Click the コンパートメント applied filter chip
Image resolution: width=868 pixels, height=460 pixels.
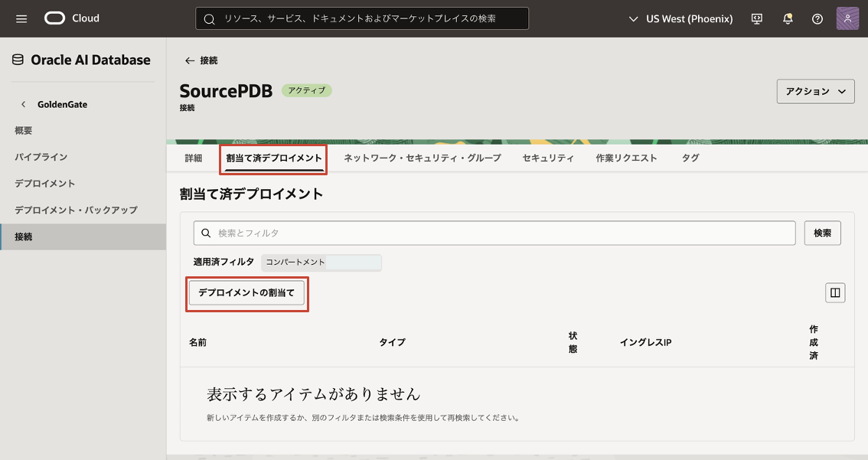321,262
